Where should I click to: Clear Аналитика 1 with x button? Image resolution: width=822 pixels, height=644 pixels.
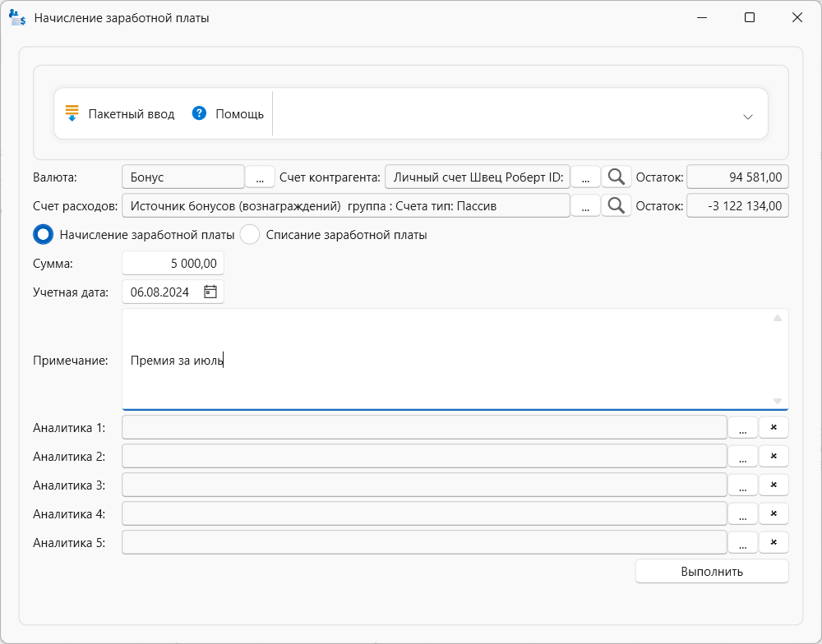coord(774,428)
